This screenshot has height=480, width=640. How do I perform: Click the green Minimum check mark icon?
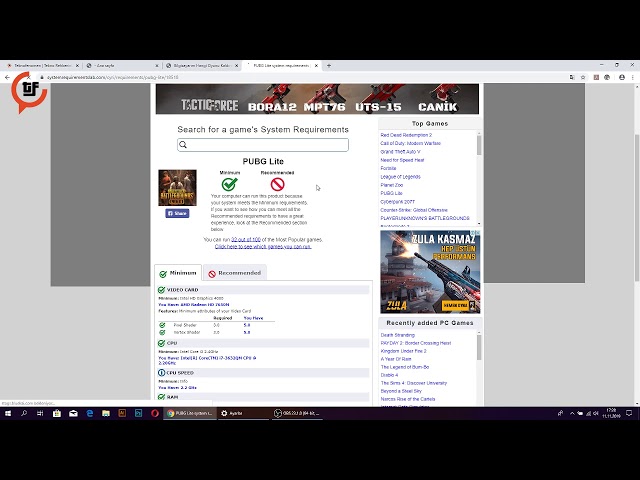coord(229,184)
